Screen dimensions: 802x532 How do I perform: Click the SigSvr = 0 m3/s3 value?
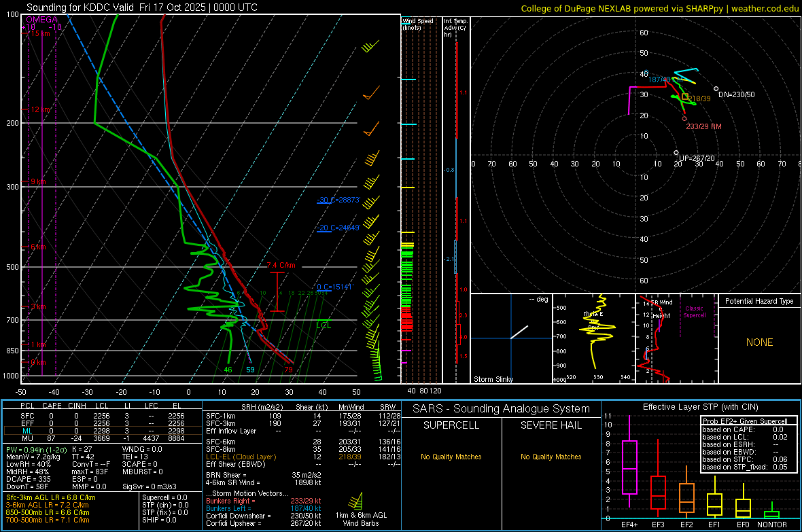tap(150, 486)
